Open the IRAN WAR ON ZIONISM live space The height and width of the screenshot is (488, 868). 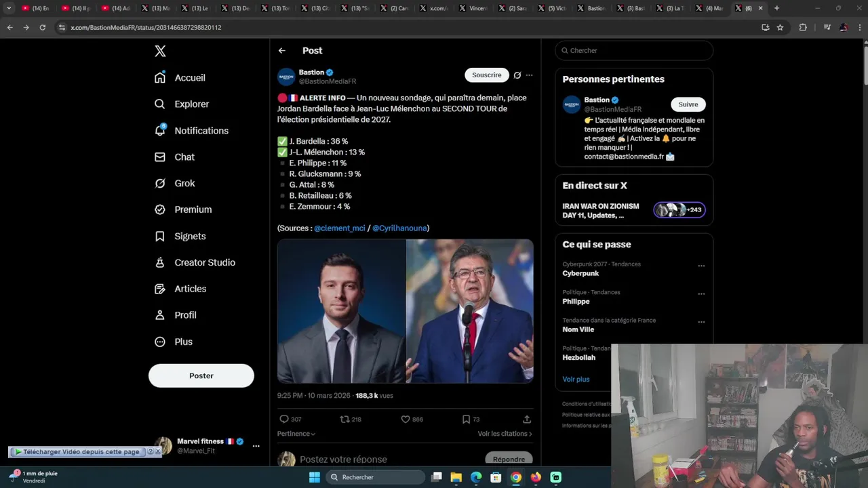[634, 211]
